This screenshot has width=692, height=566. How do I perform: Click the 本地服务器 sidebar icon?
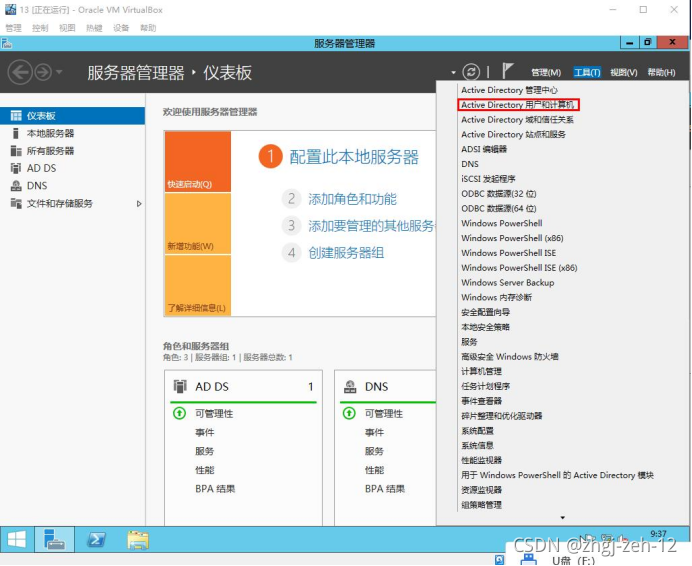(x=16, y=133)
